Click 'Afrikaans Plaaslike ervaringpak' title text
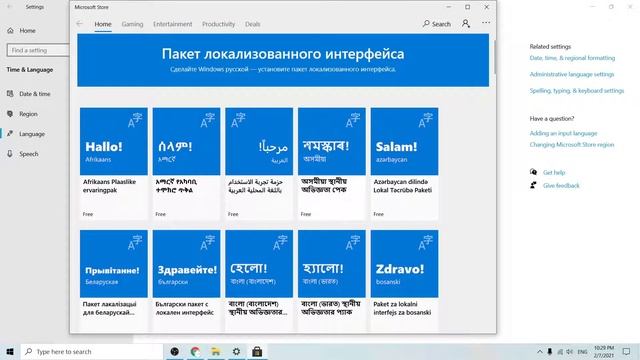Viewport: 640px width, 360px height. 109,186
